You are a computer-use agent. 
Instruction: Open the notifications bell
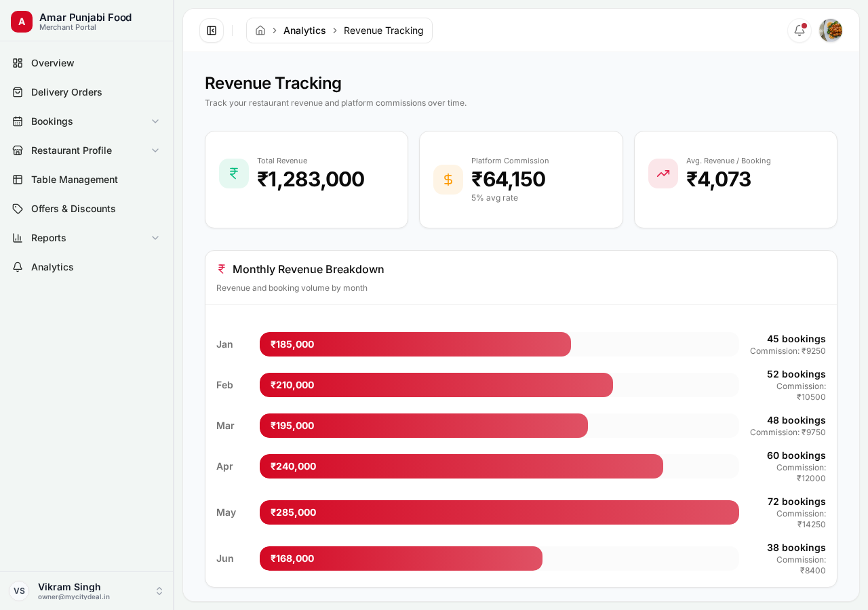pyautogui.click(x=800, y=30)
